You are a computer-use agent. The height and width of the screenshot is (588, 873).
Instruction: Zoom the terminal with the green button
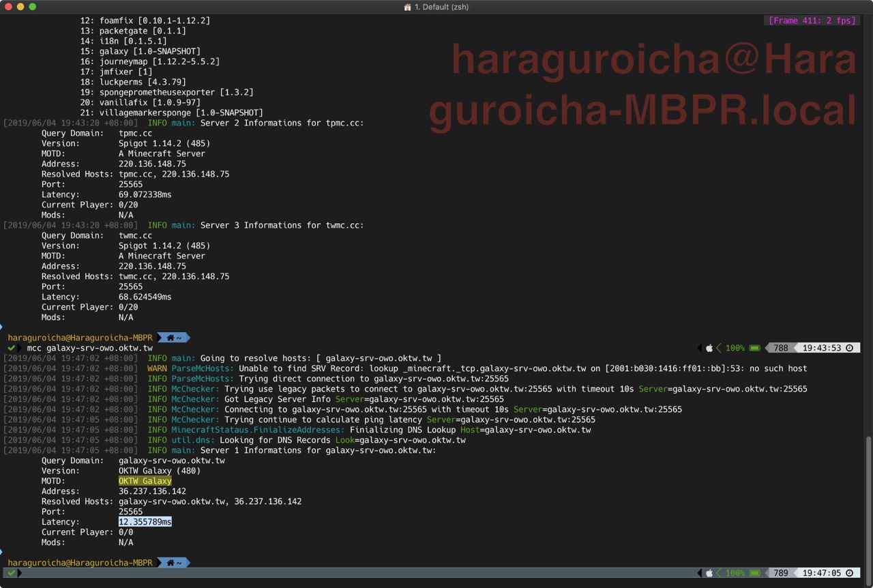point(33,7)
